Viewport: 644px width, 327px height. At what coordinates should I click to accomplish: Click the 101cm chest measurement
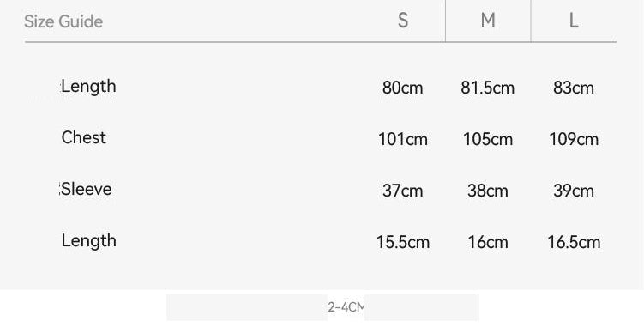tap(403, 139)
